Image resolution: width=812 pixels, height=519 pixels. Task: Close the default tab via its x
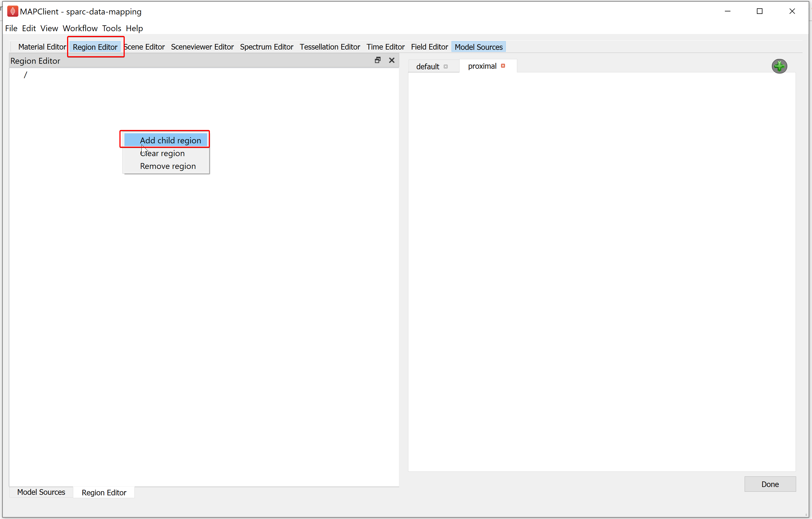point(446,67)
